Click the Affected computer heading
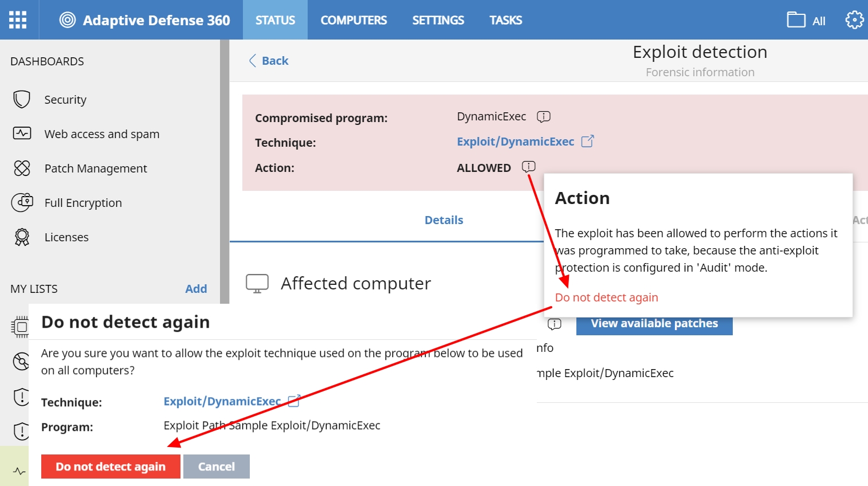Image resolution: width=868 pixels, height=486 pixels. click(x=356, y=284)
